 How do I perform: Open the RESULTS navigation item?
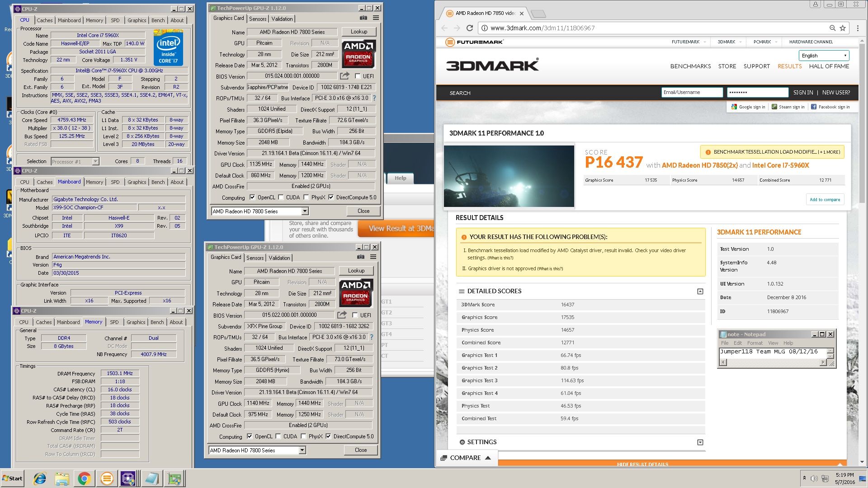point(789,66)
